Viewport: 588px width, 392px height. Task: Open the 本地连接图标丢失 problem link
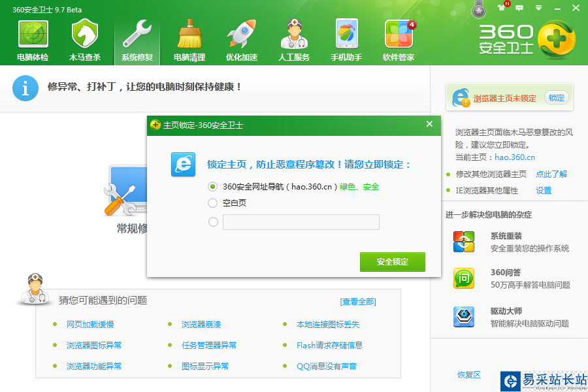click(328, 325)
